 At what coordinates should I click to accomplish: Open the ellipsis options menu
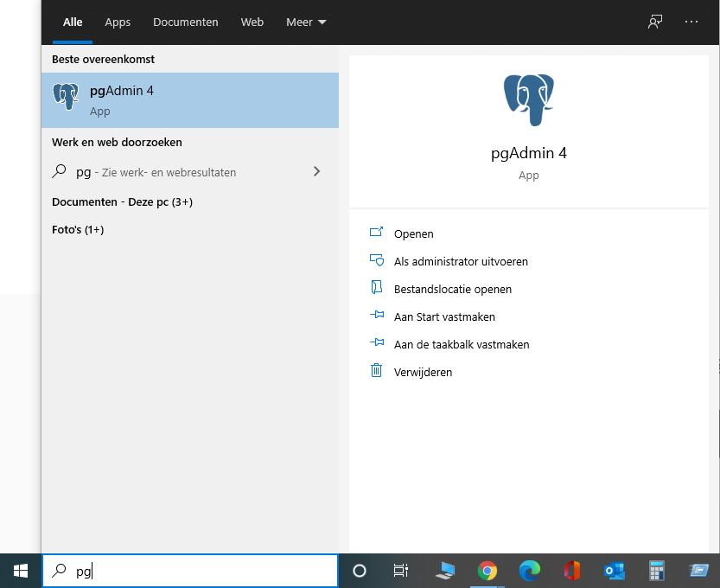pos(691,22)
